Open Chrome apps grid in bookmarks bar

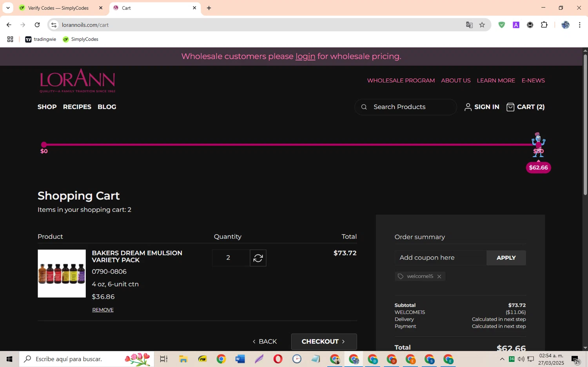[10, 39]
